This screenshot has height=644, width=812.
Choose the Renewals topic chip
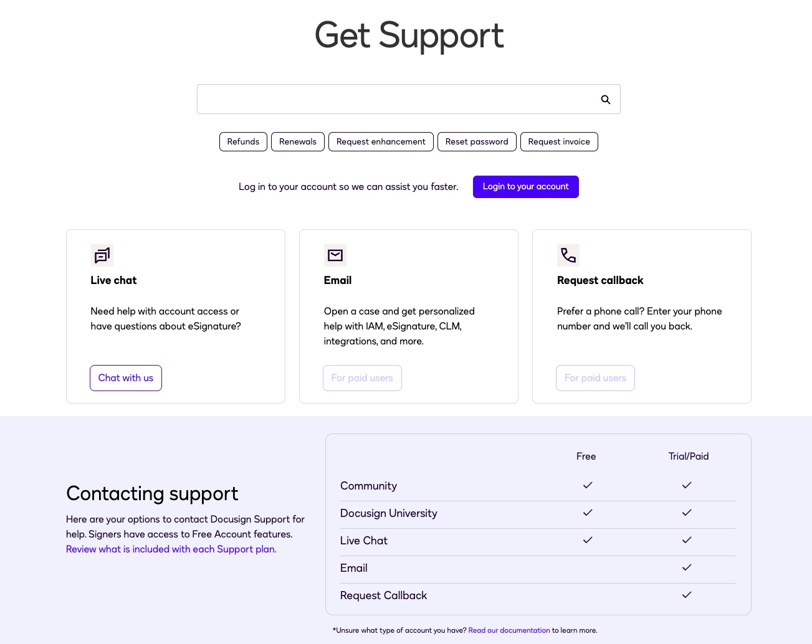[x=297, y=141]
